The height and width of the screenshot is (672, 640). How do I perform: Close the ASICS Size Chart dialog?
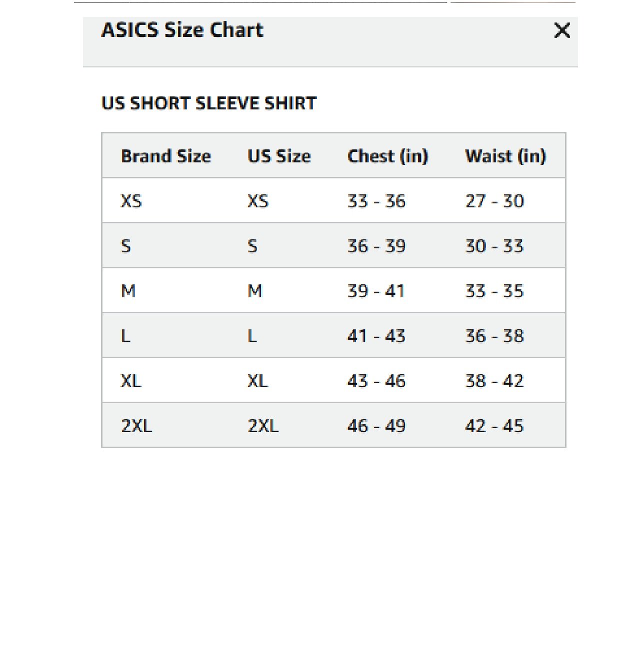click(562, 30)
